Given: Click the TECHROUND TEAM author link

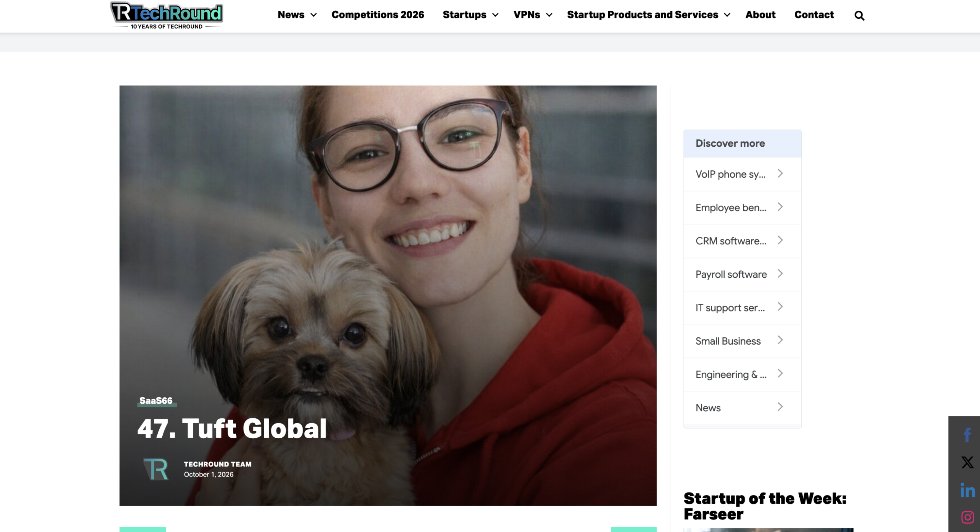Looking at the screenshot, I should [217, 464].
